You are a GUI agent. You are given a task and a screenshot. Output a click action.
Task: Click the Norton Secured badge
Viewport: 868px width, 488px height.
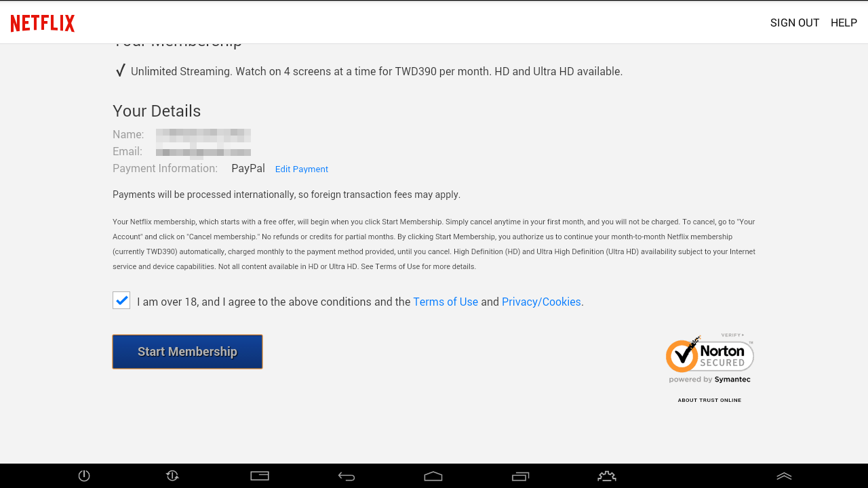point(709,359)
